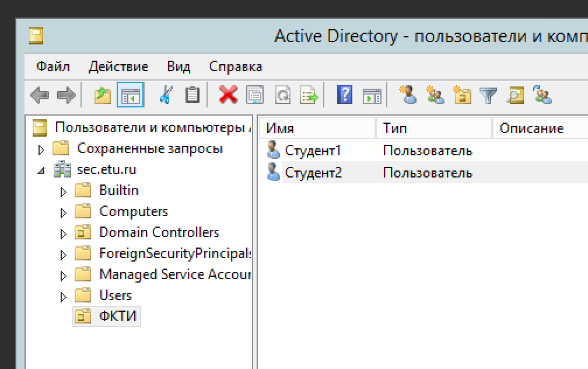The height and width of the screenshot is (369, 588).
Task: Collapse the sec.etu.ru domain node
Action: tap(41, 171)
